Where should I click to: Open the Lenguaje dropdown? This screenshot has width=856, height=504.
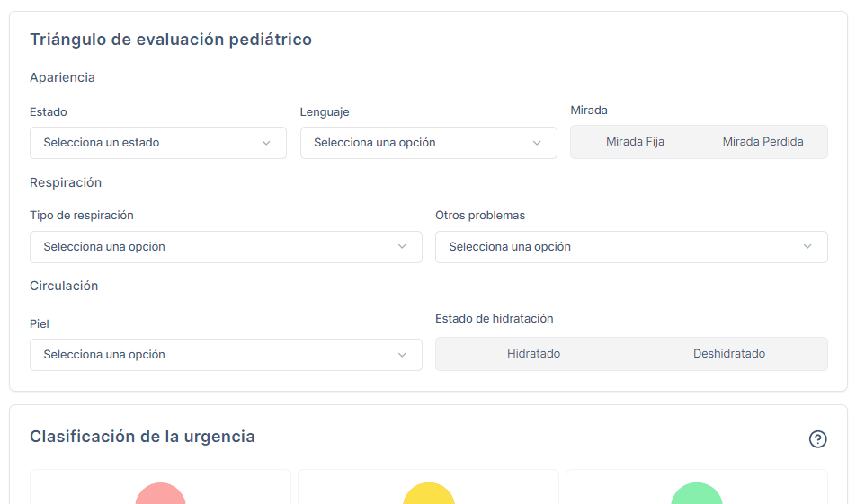tap(429, 143)
